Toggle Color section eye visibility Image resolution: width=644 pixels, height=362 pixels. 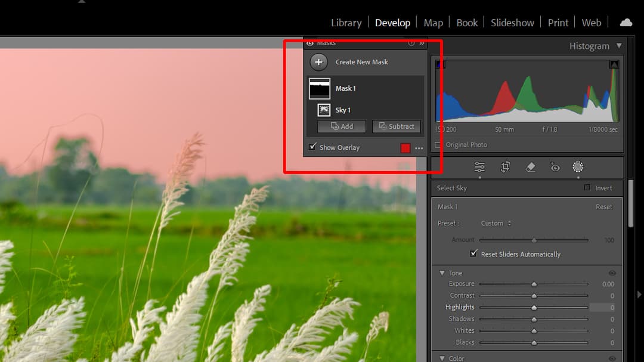(x=612, y=358)
